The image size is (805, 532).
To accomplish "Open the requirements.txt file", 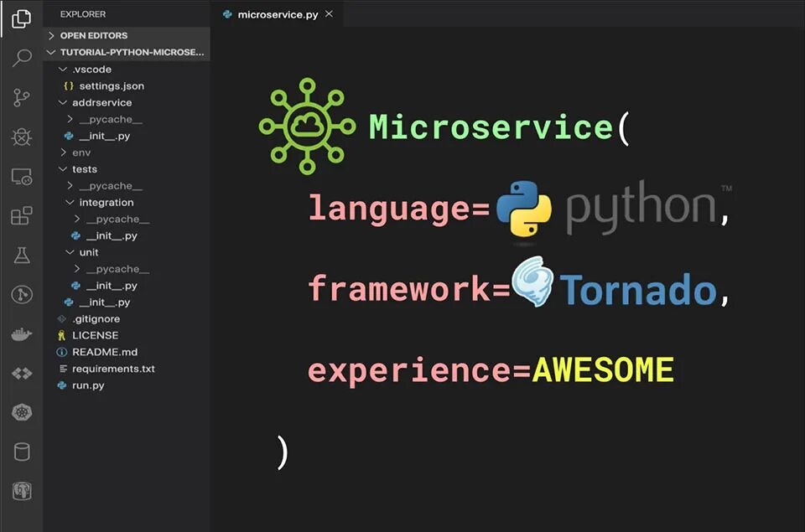I will 127,369.
